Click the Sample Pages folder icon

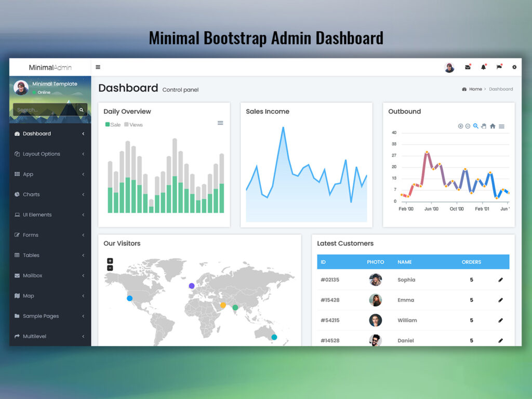pyautogui.click(x=17, y=316)
